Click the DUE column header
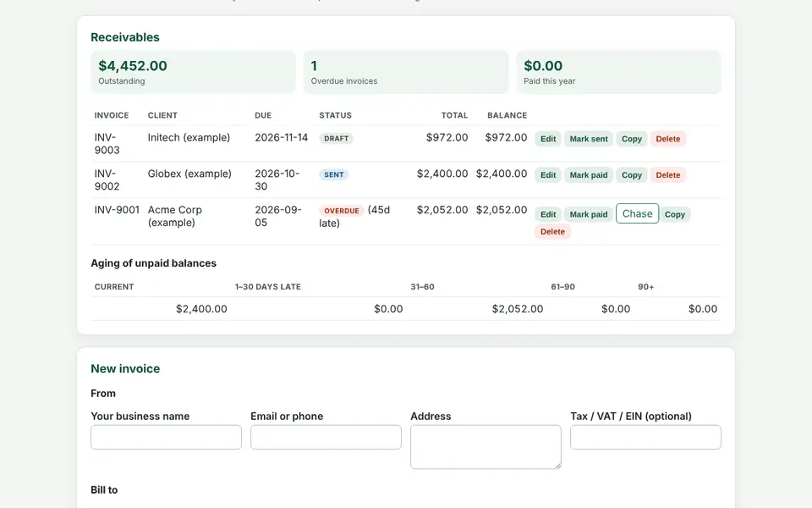Image resolution: width=812 pixels, height=508 pixels. [263, 115]
